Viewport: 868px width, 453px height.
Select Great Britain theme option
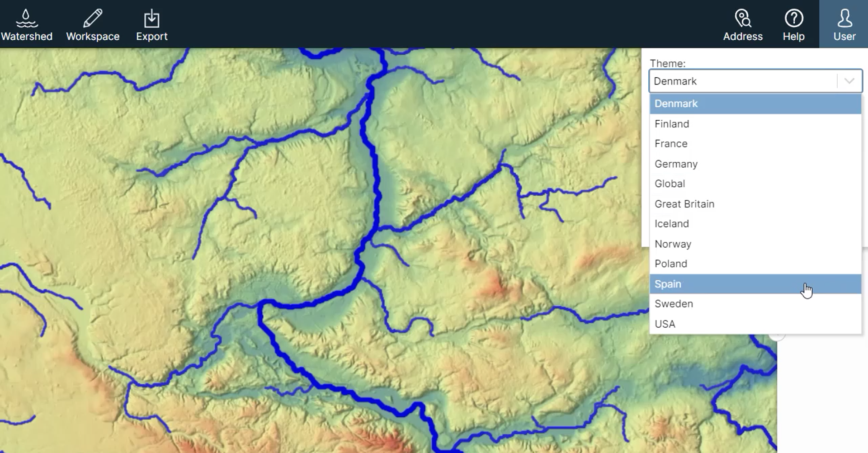(755, 204)
